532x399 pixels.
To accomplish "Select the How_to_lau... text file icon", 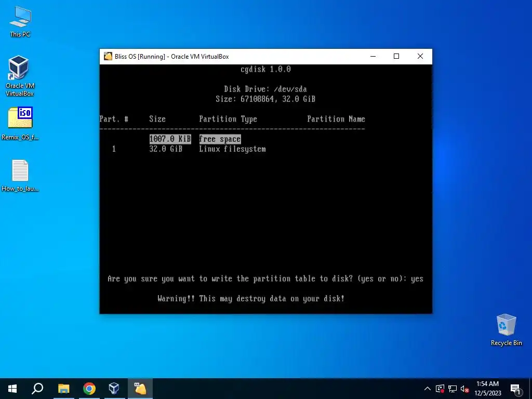I will [20, 176].
